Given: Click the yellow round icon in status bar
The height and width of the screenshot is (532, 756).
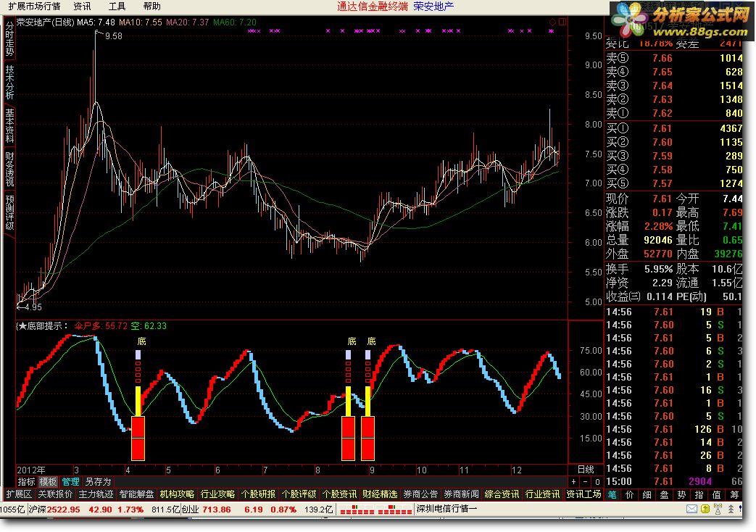Looking at the screenshot, I should tap(705, 509).
